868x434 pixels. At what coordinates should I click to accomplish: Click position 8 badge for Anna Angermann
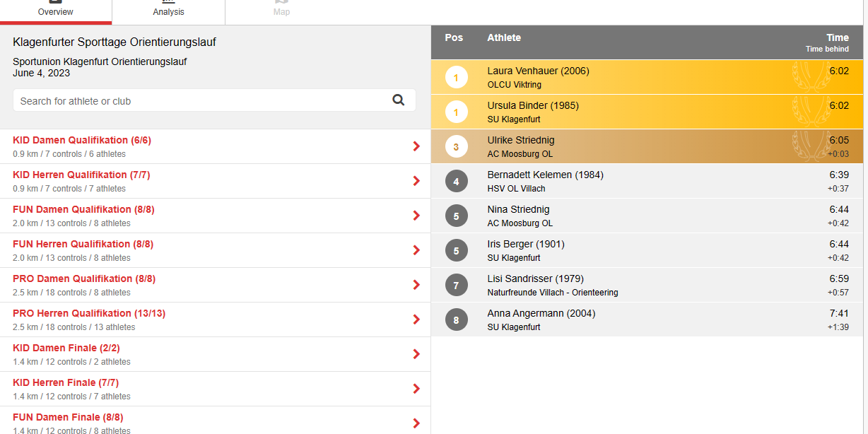[x=456, y=319]
